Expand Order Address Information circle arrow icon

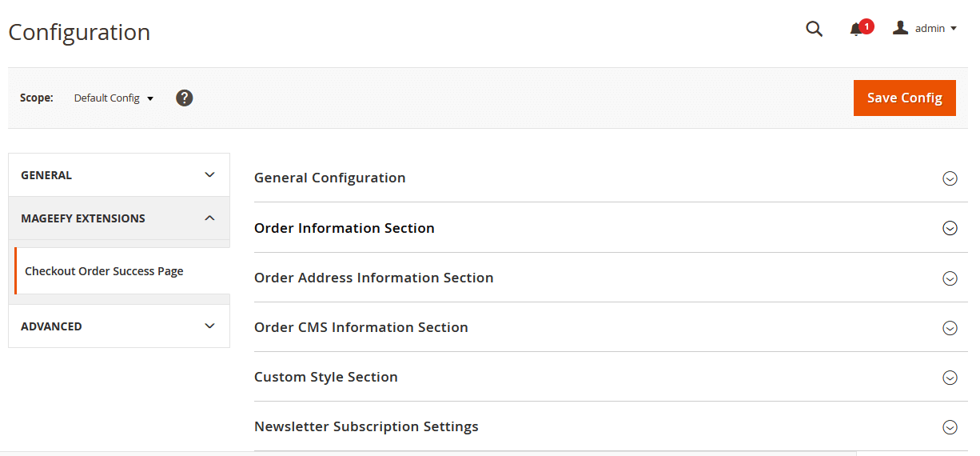click(x=950, y=278)
